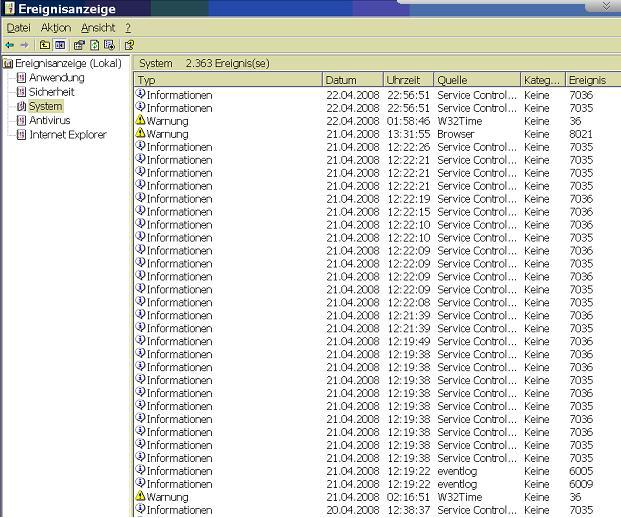Refresh the event list with toolbar icon
The height and width of the screenshot is (518, 621).
click(94, 45)
